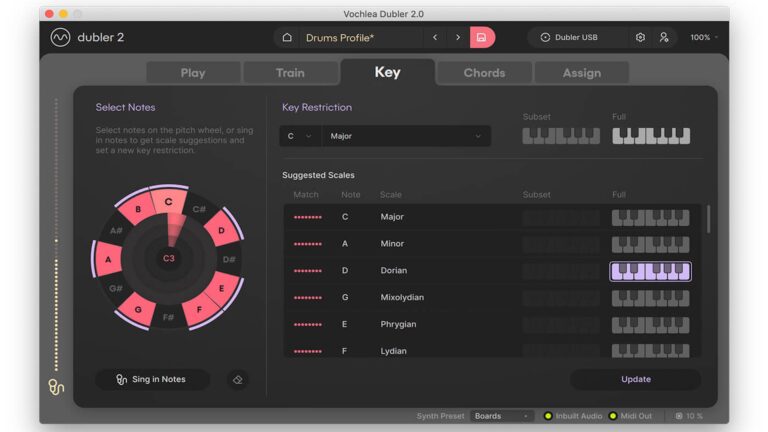Select the Key Restriction Subset keyboard

click(561, 136)
